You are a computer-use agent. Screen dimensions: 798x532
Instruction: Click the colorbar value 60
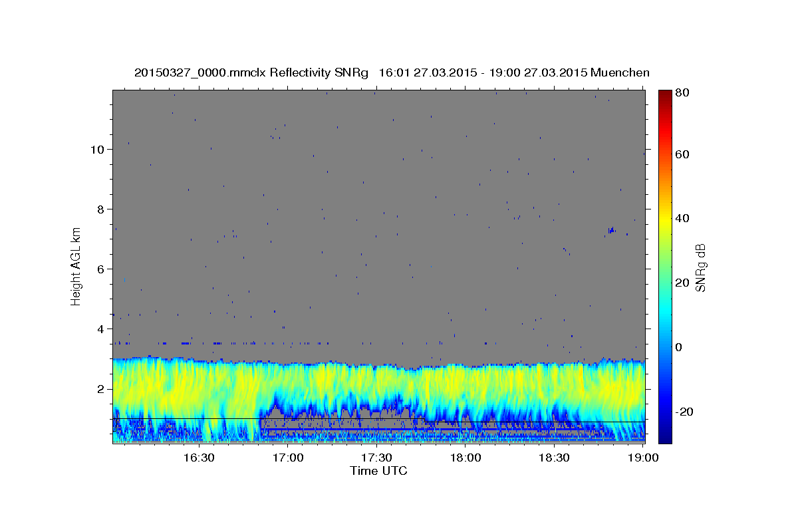pyautogui.click(x=682, y=154)
